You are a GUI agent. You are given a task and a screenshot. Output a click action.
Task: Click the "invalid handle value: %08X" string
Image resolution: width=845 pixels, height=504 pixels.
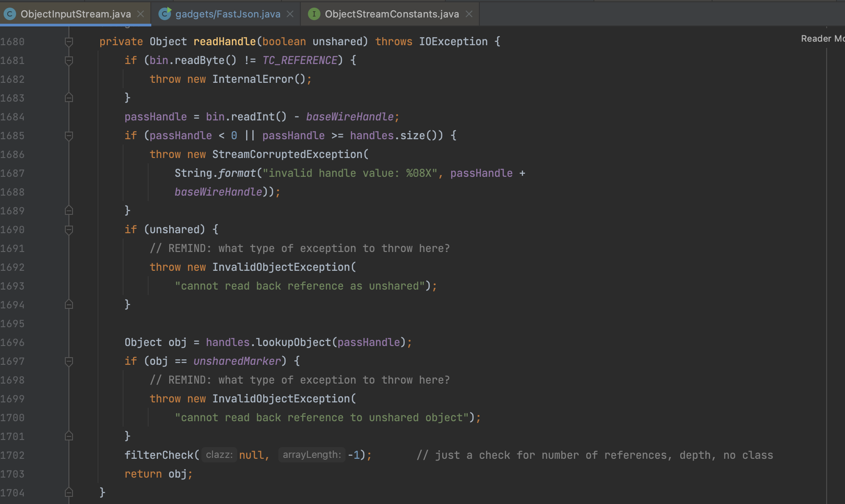coord(350,173)
